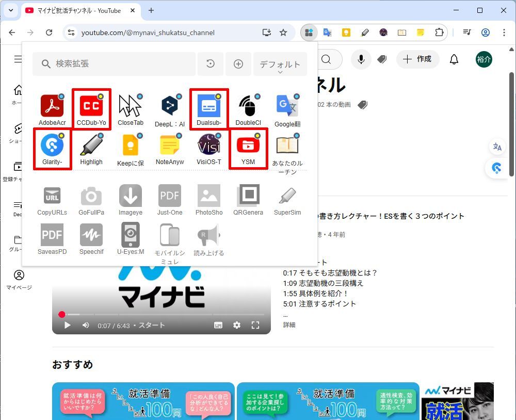Click the open book toolbar icon

point(402,33)
